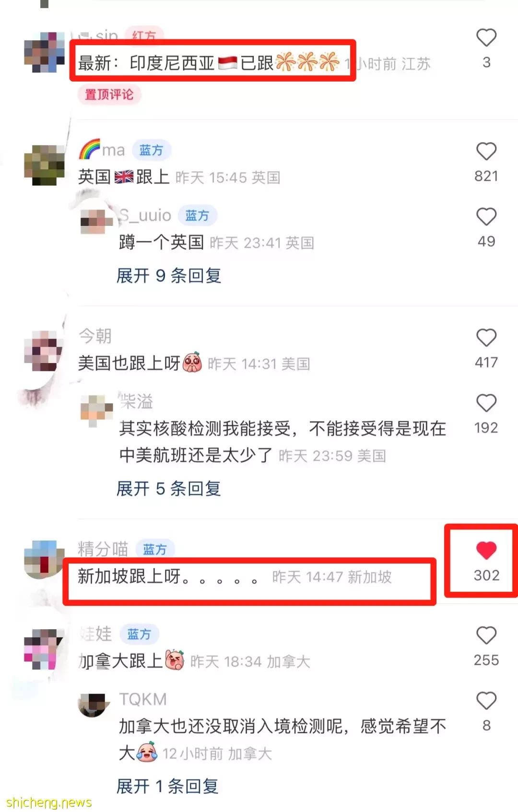Tap the username 'TQKM'
This screenshot has height=812, width=518.
(x=143, y=699)
